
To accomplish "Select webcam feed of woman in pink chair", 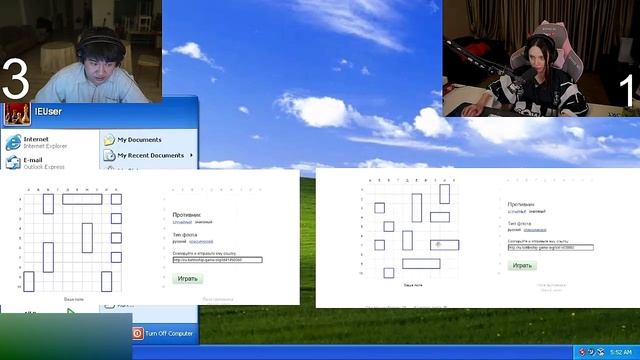I will pyautogui.click(x=541, y=58).
